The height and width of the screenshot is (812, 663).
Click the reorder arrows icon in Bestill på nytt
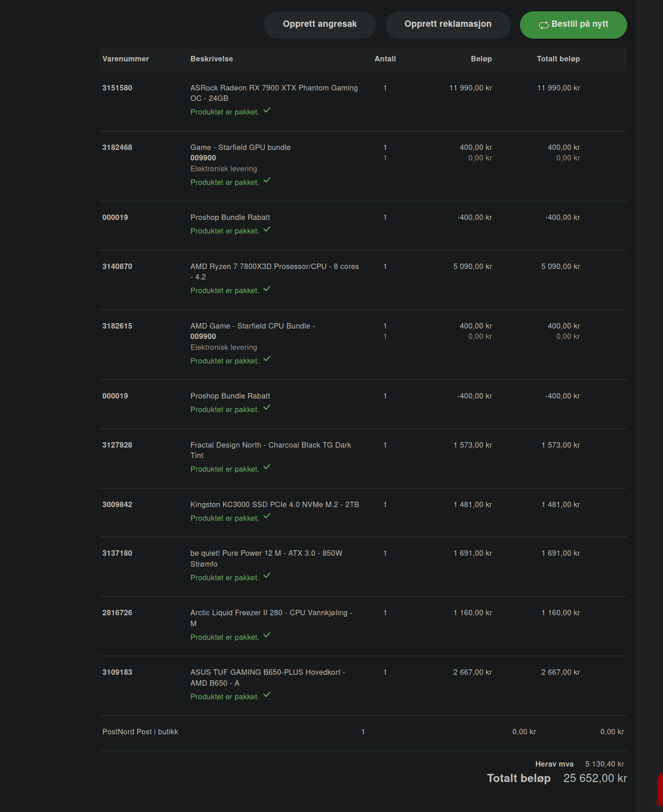(544, 25)
